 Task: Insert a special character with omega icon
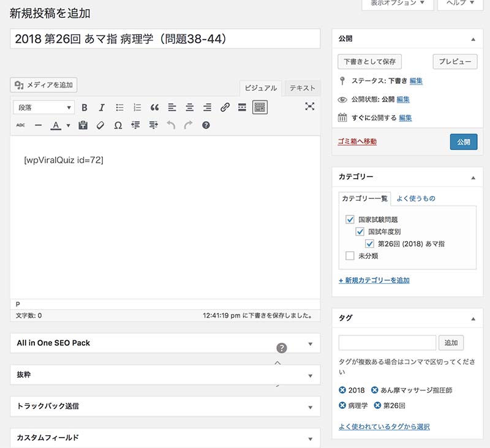tap(118, 125)
